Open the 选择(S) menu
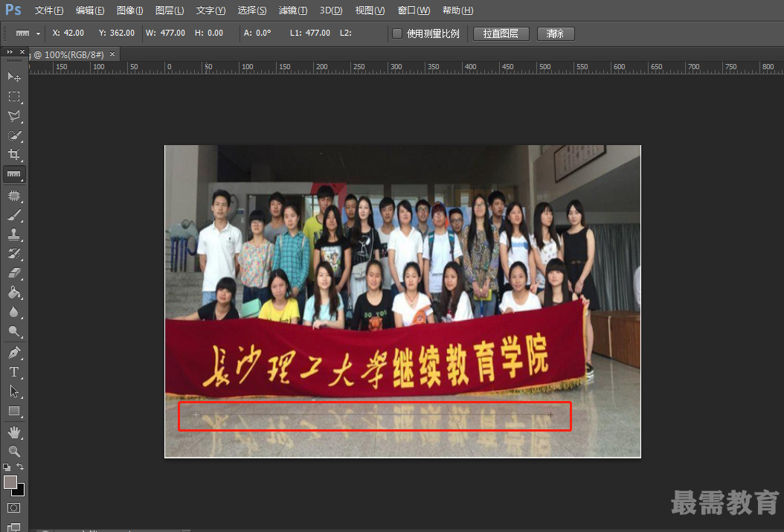 (252, 10)
